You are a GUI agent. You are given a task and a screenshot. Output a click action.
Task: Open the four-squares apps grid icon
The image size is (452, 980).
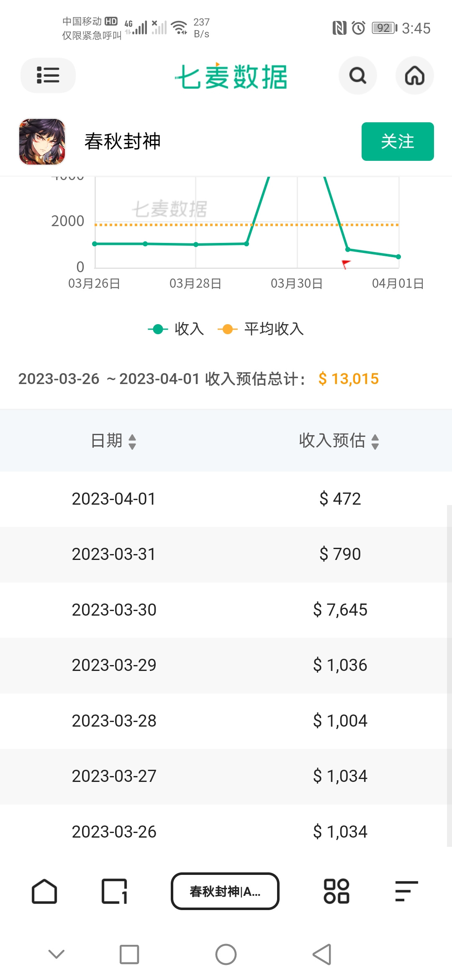click(336, 891)
